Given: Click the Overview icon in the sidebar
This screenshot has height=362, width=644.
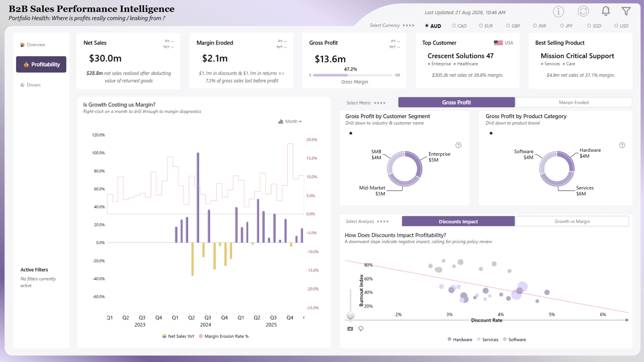Looking at the screenshot, I should pos(22,45).
